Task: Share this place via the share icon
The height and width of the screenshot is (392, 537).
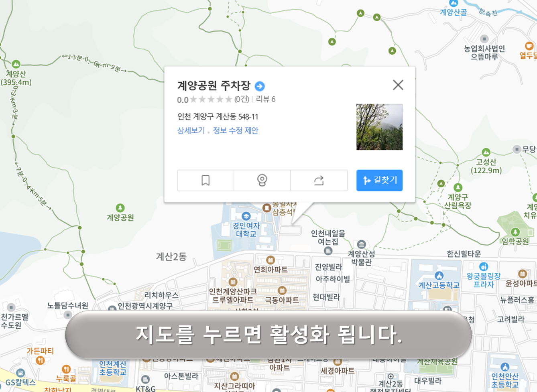Action: pos(319,180)
